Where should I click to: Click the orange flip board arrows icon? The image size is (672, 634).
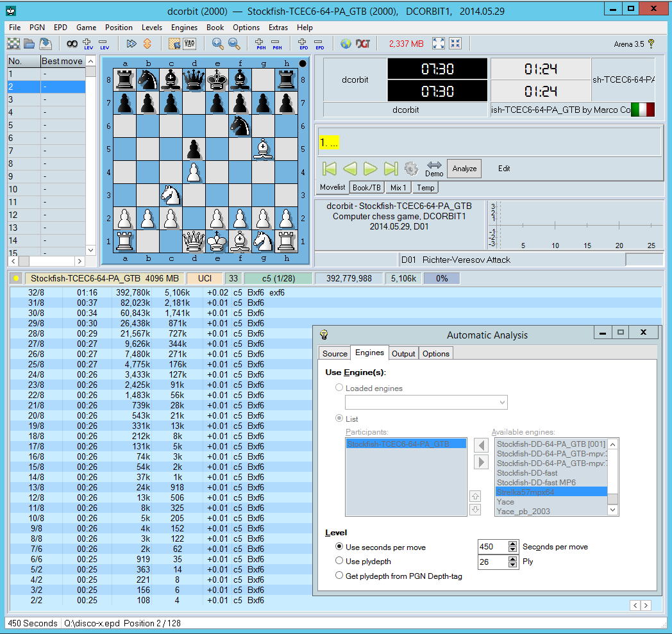tap(147, 44)
